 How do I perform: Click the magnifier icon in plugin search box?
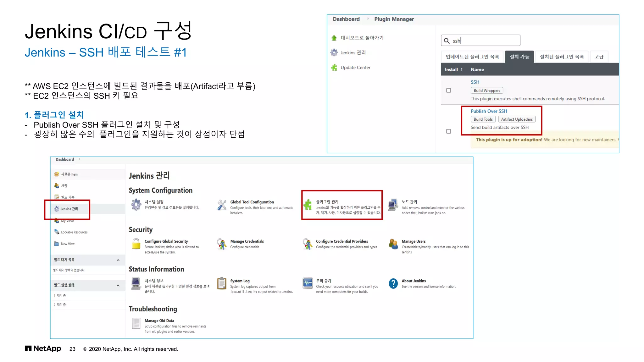click(447, 41)
